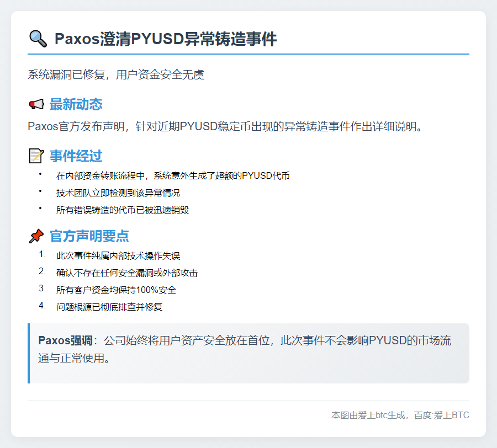This screenshot has height=448, width=497.
Task: Select the bullet about 内部资金转账流程
Action: tap(173, 176)
